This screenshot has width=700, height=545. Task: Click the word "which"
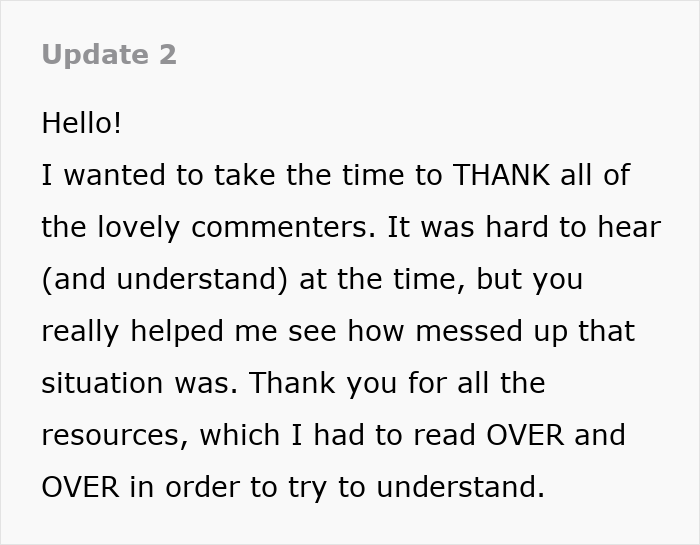click(x=240, y=435)
